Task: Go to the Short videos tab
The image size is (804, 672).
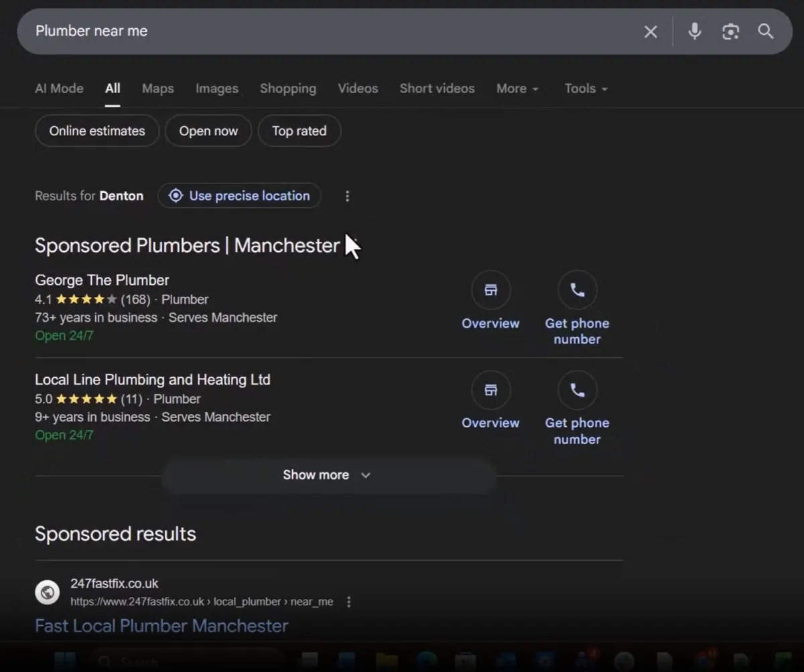Action: [437, 88]
